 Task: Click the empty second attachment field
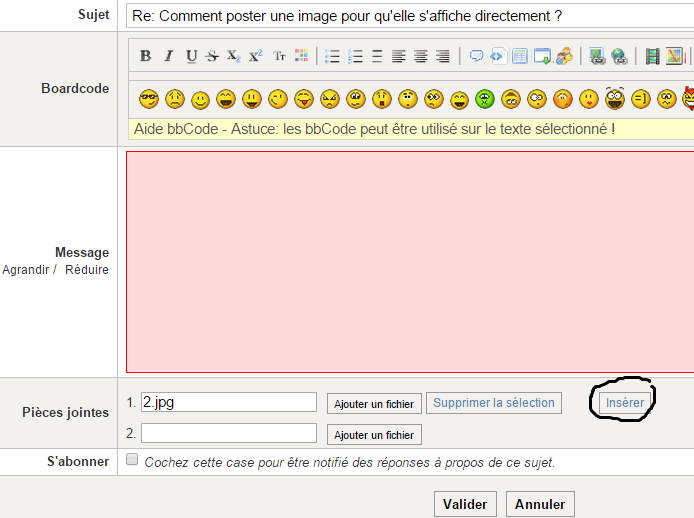(x=229, y=433)
